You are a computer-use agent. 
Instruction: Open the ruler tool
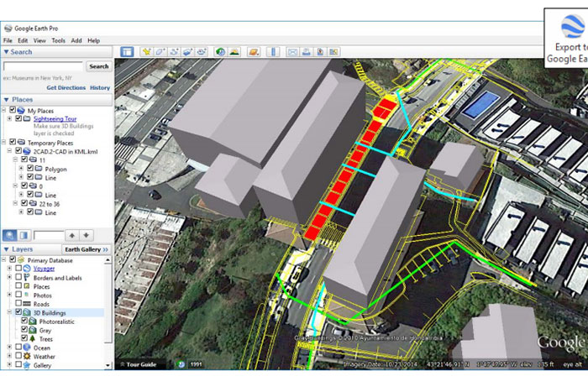[x=273, y=52]
